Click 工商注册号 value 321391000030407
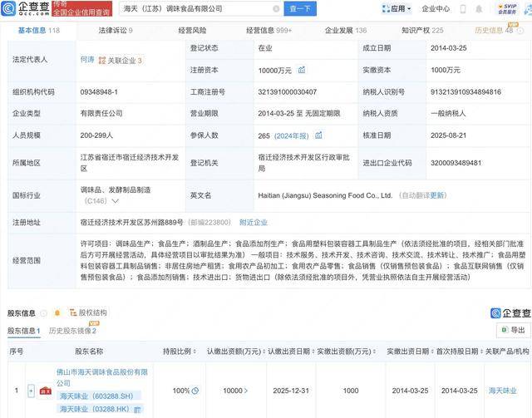532x418 pixels. pyautogui.click(x=287, y=92)
